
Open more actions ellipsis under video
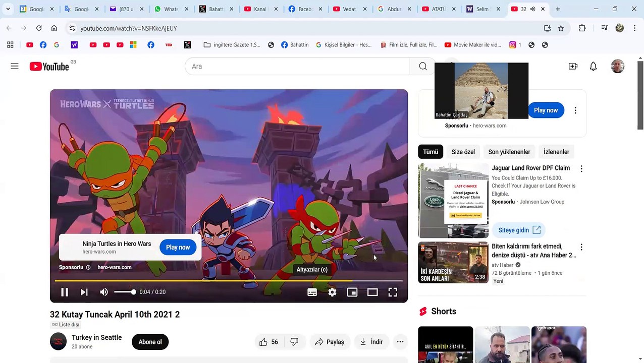pyautogui.click(x=400, y=342)
